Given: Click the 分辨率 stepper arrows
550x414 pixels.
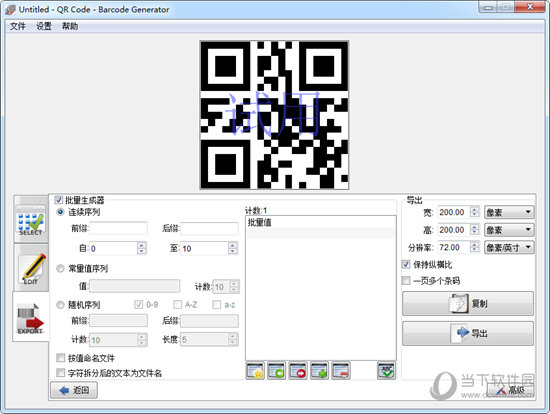Looking at the screenshot, I should (474, 247).
